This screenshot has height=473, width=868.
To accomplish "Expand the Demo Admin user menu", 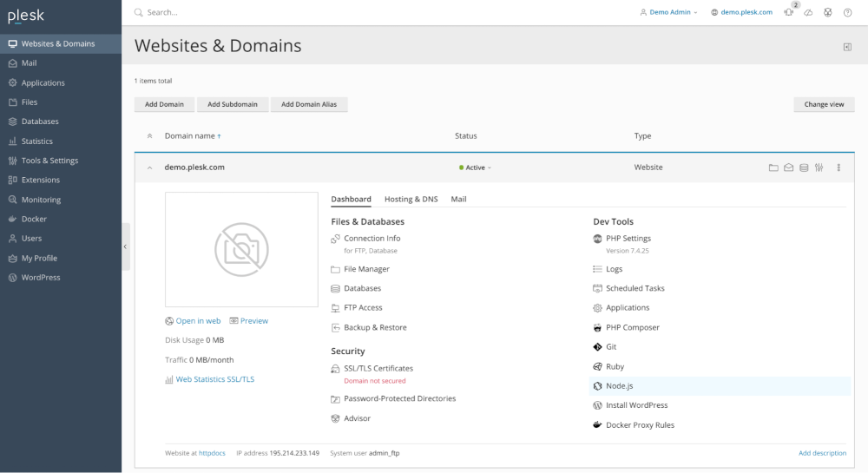I will pyautogui.click(x=668, y=13).
